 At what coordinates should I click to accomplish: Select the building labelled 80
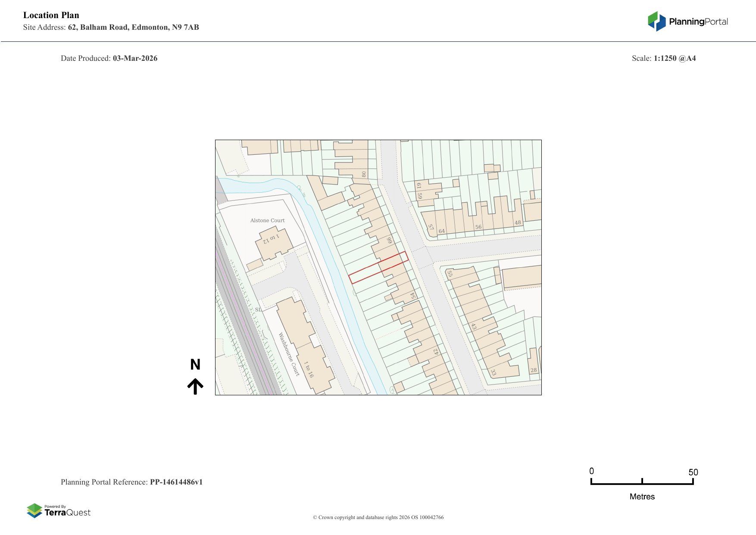click(x=364, y=175)
